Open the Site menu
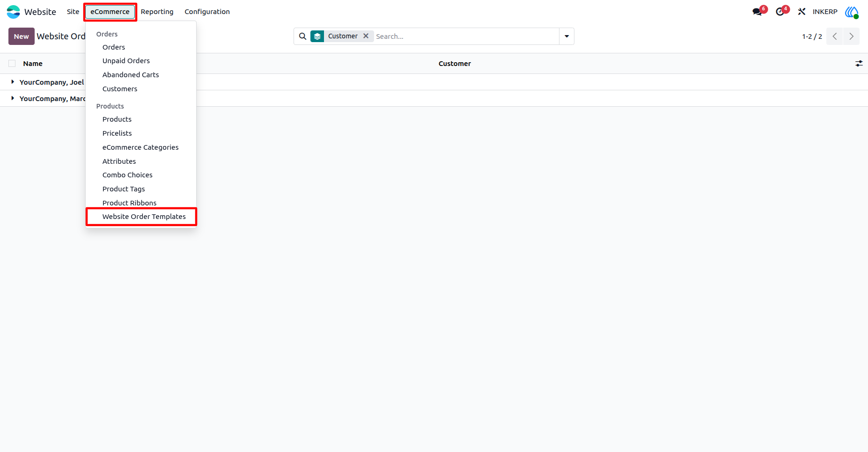The height and width of the screenshot is (452, 868). (x=73, y=12)
